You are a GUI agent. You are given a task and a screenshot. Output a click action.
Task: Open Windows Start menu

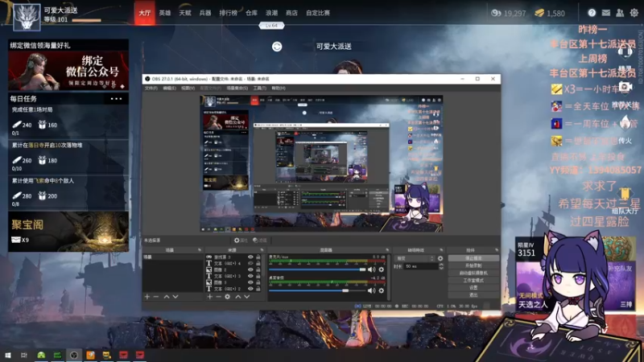tap(7, 355)
